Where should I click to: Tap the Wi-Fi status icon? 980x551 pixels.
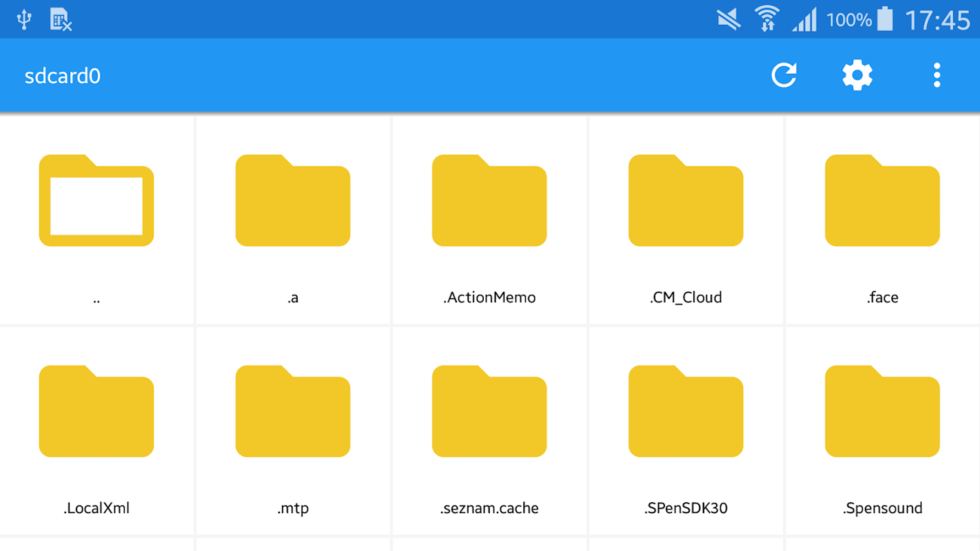click(766, 19)
